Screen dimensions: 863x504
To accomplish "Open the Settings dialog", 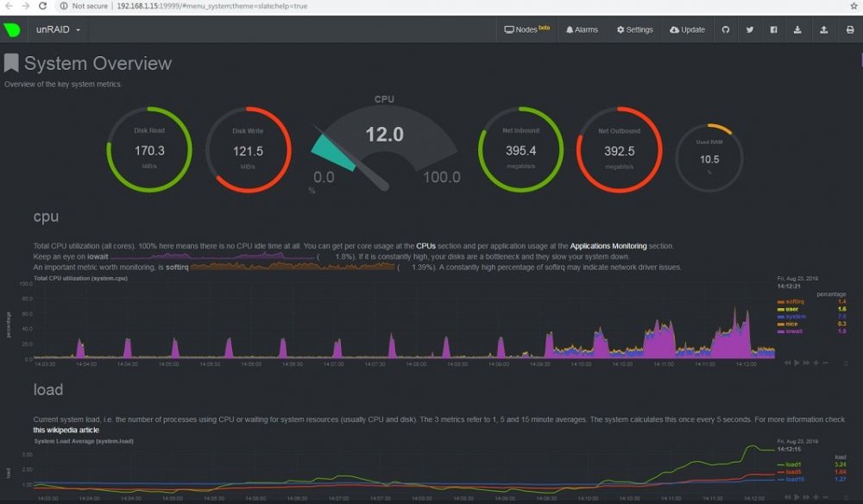I will (634, 29).
